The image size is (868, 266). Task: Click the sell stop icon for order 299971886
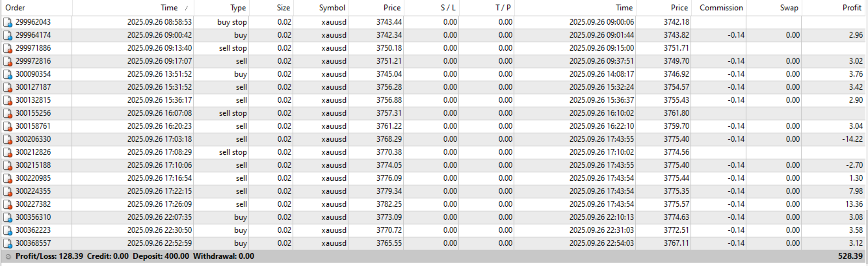[x=8, y=48]
